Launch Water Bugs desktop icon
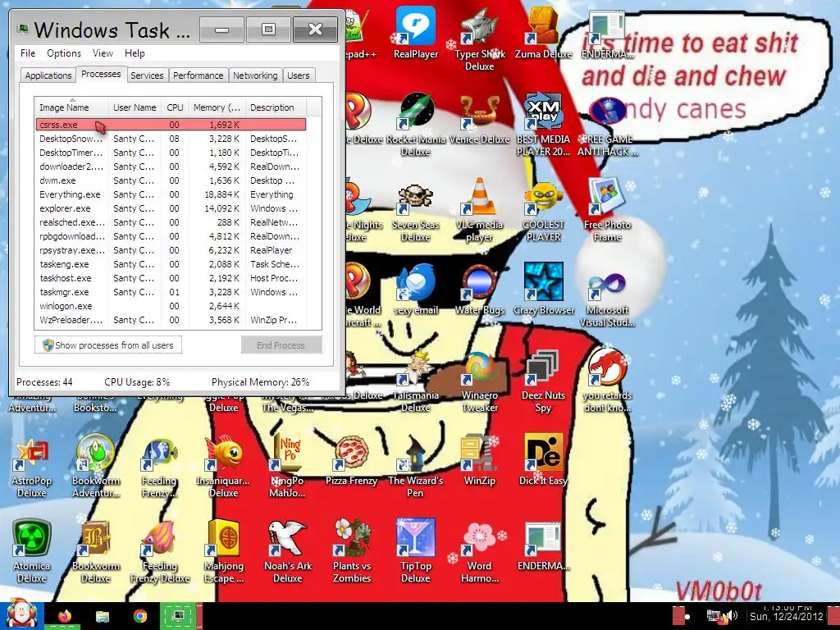The width and height of the screenshot is (840, 630). (479, 290)
